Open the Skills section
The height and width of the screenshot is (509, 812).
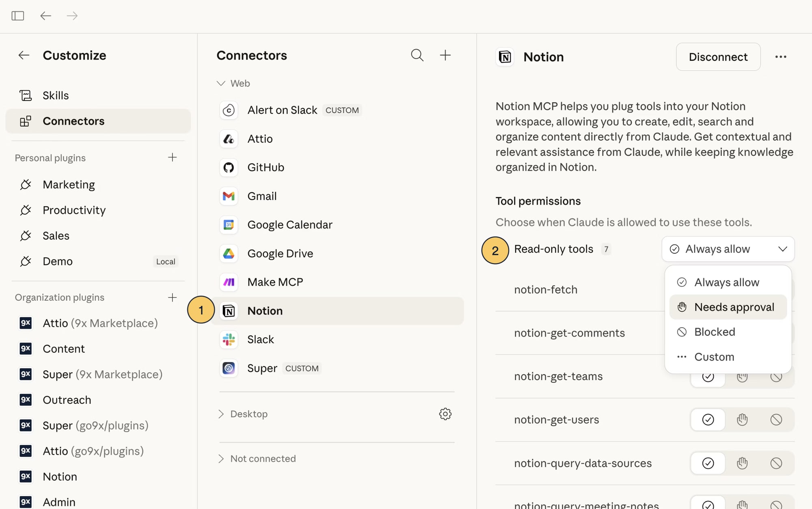tap(98, 95)
